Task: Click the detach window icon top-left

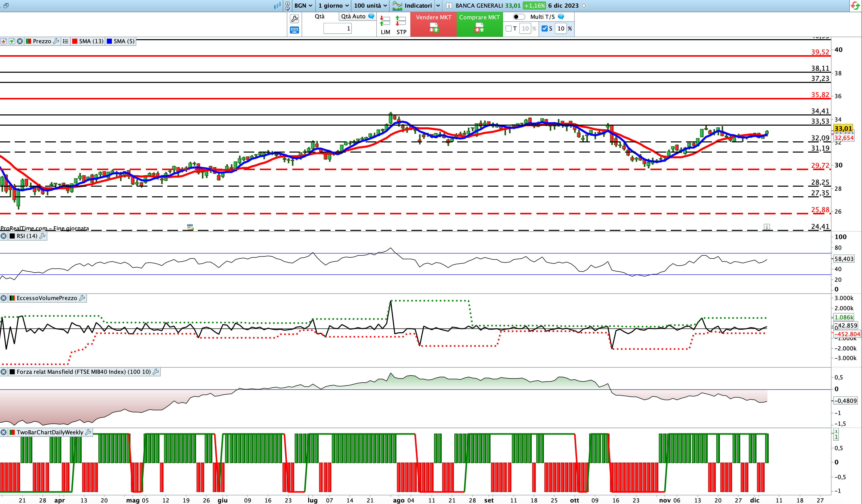Action: pyautogui.click(x=6, y=6)
